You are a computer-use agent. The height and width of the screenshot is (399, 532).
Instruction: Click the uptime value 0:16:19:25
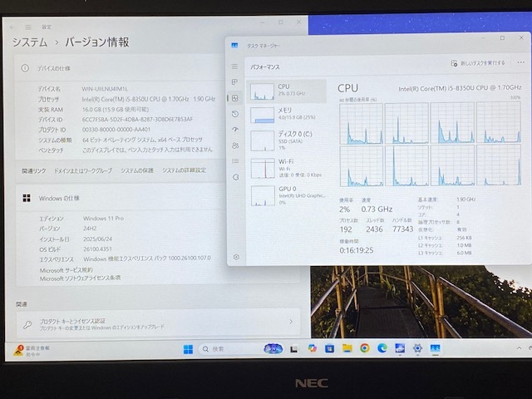coord(357,250)
